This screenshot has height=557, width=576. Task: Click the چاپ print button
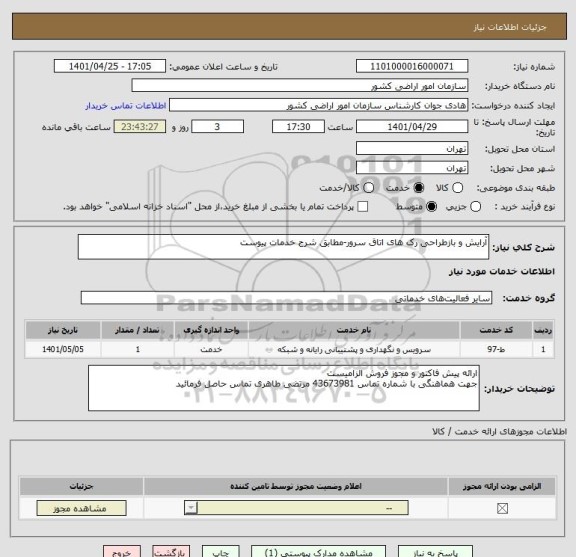pos(221,551)
